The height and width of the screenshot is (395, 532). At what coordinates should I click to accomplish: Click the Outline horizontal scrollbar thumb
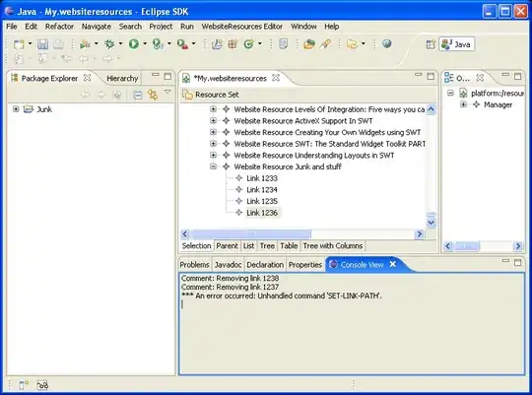[467, 246]
